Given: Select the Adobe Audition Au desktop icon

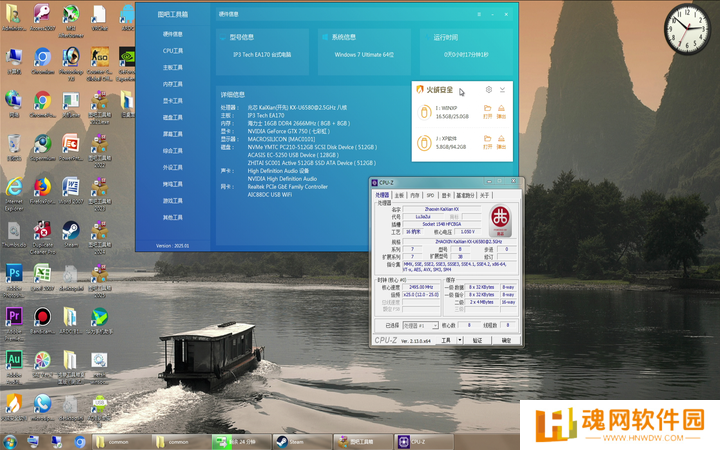Looking at the screenshot, I should [x=14, y=367].
